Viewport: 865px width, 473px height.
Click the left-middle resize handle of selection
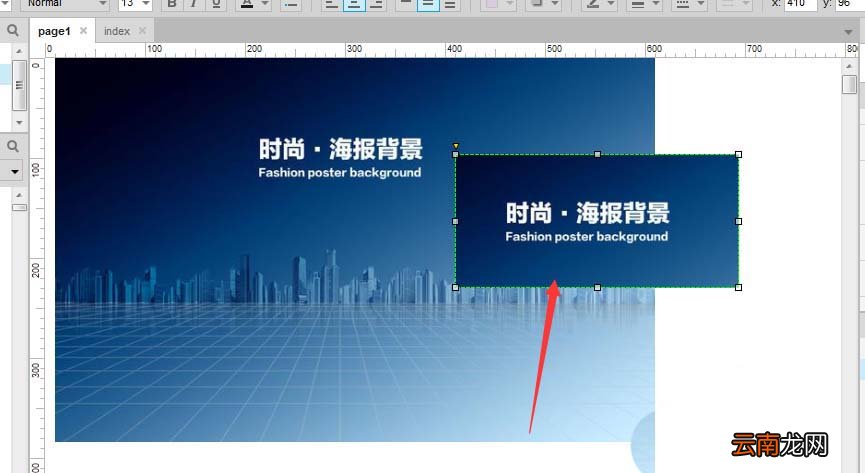456,221
